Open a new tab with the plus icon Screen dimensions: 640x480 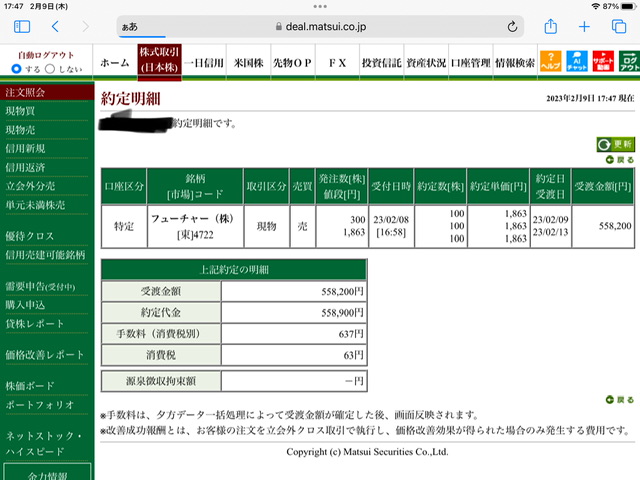click(584, 27)
